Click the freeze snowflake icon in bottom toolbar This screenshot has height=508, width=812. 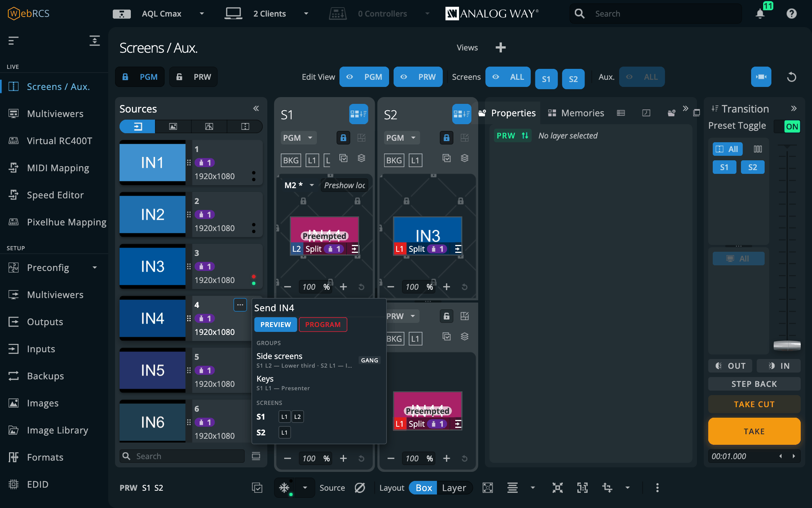[284, 488]
